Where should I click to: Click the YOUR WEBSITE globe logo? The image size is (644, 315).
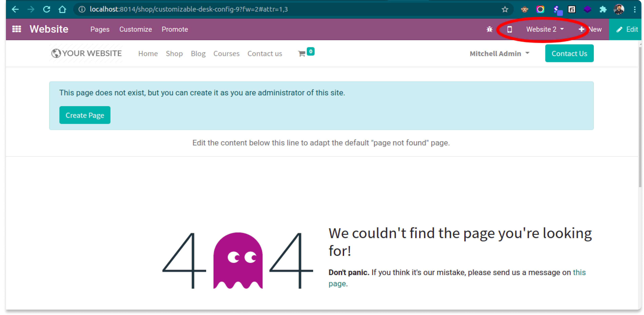86,53
